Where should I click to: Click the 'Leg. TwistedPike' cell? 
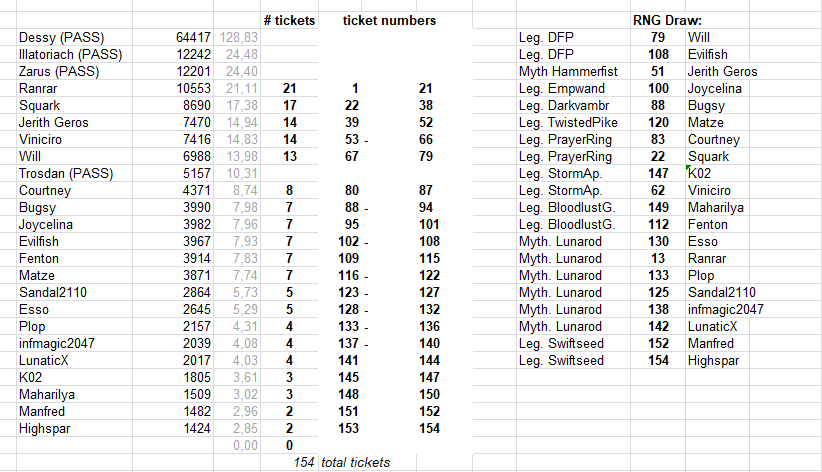tap(574, 122)
